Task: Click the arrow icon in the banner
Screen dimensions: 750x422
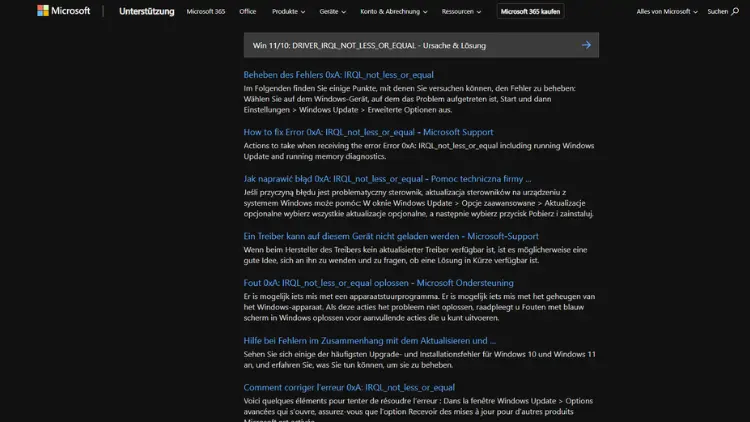Action: coord(586,45)
